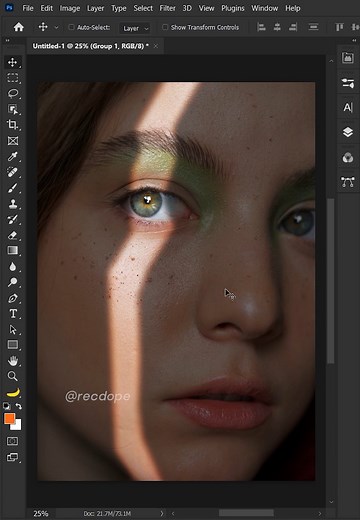Select the Hand tool
The height and width of the screenshot is (520, 360).
(13, 361)
